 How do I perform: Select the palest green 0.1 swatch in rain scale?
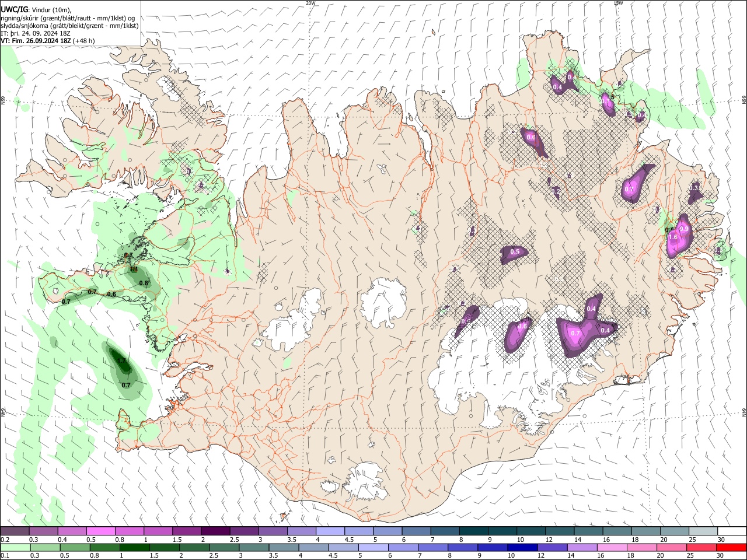point(15,548)
